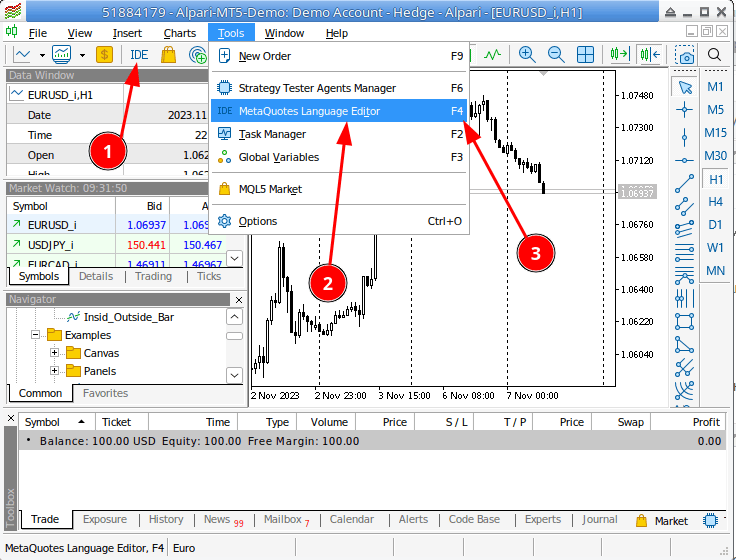The height and width of the screenshot is (560, 736).
Task: Toggle chart shift icon
Action: pyautogui.click(x=650, y=55)
